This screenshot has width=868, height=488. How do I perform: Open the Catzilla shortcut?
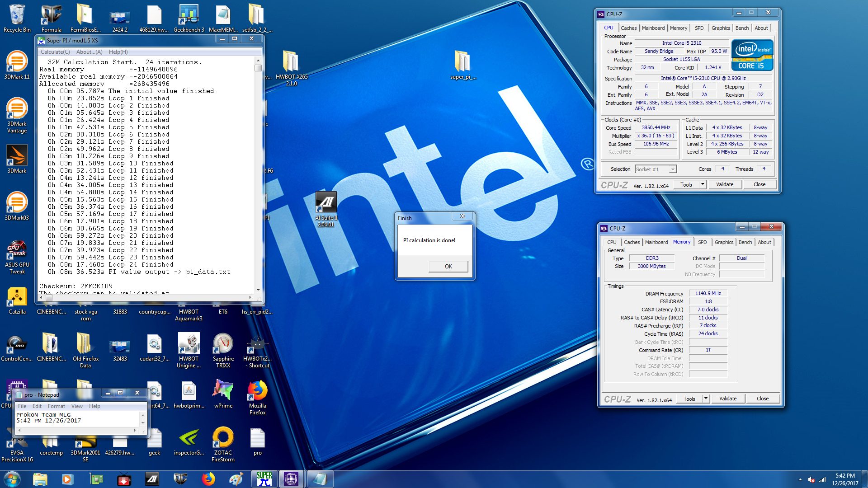[17, 300]
